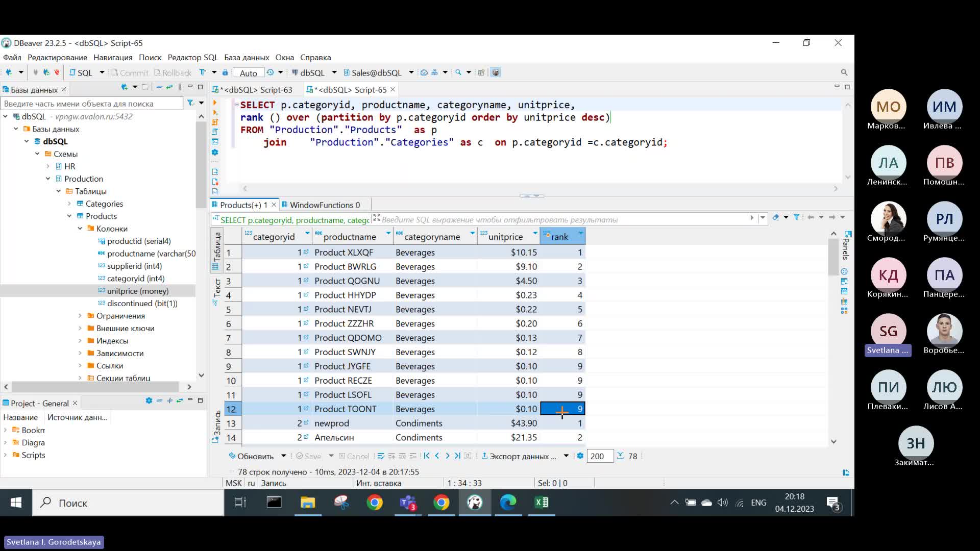
Task: Click the funnel filter icon in database navigator
Action: point(190,103)
